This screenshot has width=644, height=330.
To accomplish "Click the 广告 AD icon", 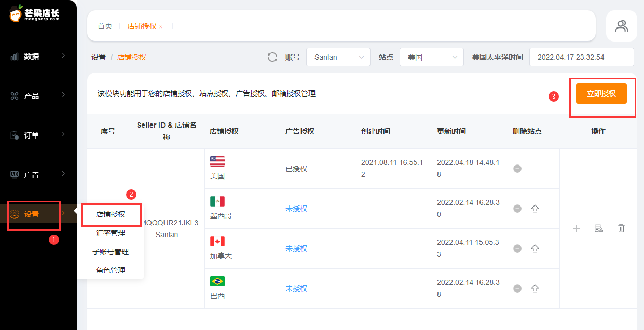I will (x=15, y=175).
